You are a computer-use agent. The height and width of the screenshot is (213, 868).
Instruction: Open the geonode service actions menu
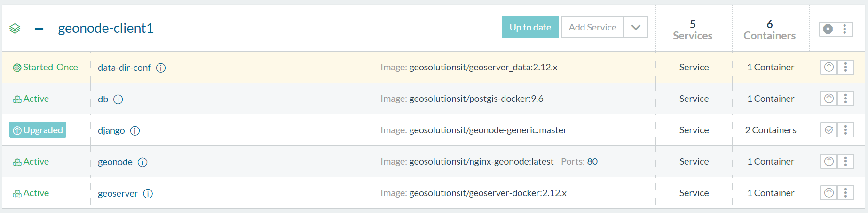[845, 161]
